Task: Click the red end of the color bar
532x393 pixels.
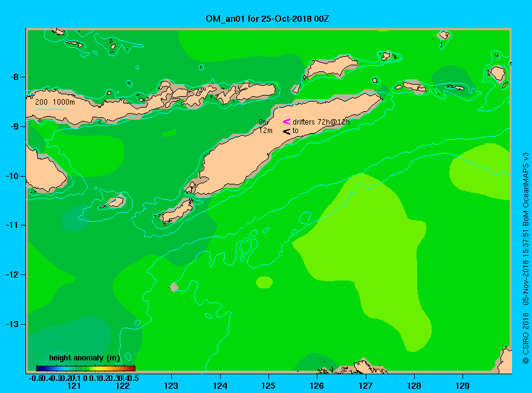Action: pos(132,368)
